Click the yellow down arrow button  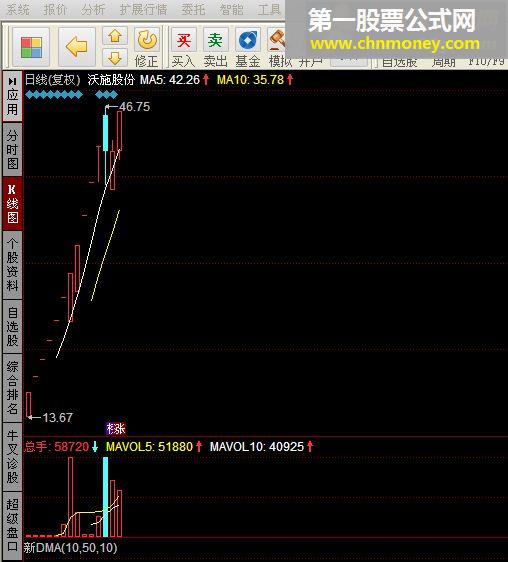tap(115, 57)
